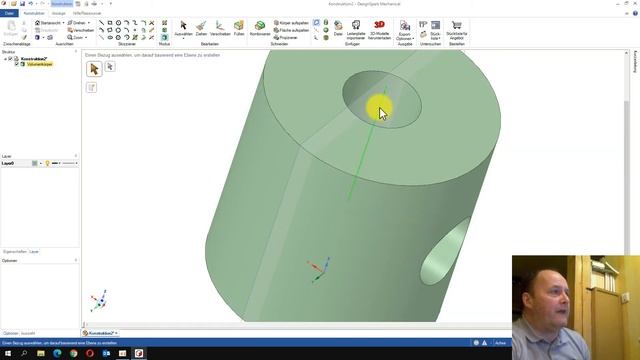Image resolution: width=640 pixels, height=360 pixels.
Task: Switch to sketch mode in Modus group
Action: point(164,23)
